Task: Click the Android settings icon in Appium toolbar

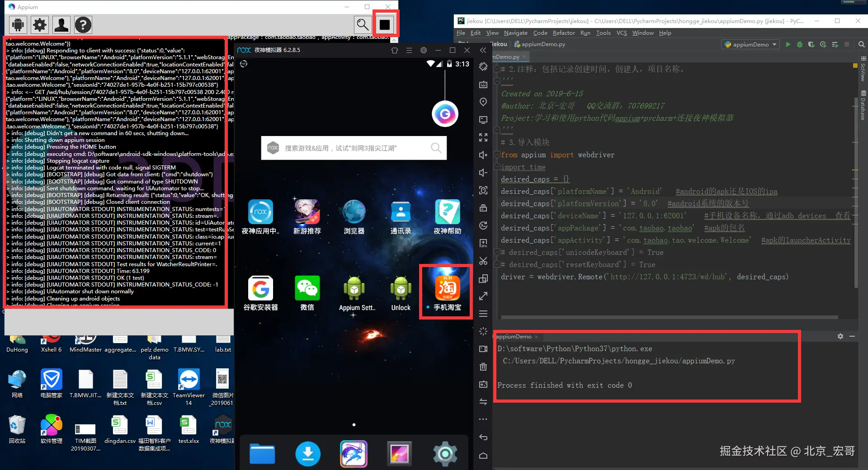Action: (x=18, y=25)
